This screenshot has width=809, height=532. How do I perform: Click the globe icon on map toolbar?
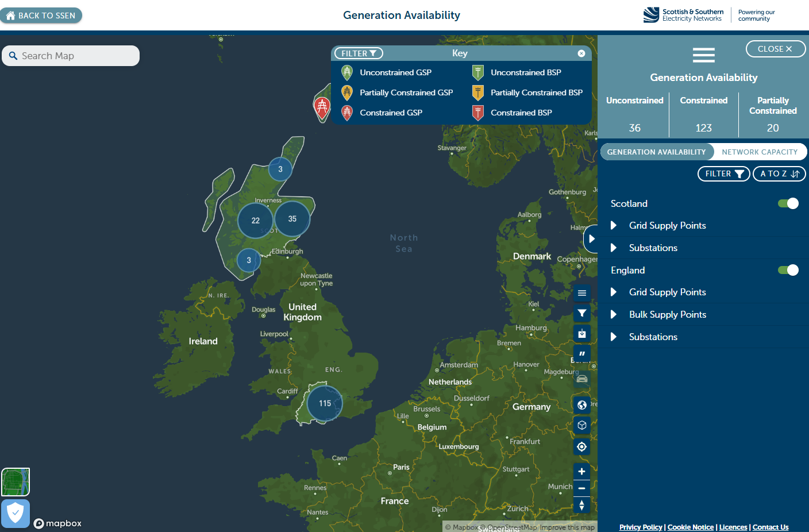point(582,405)
